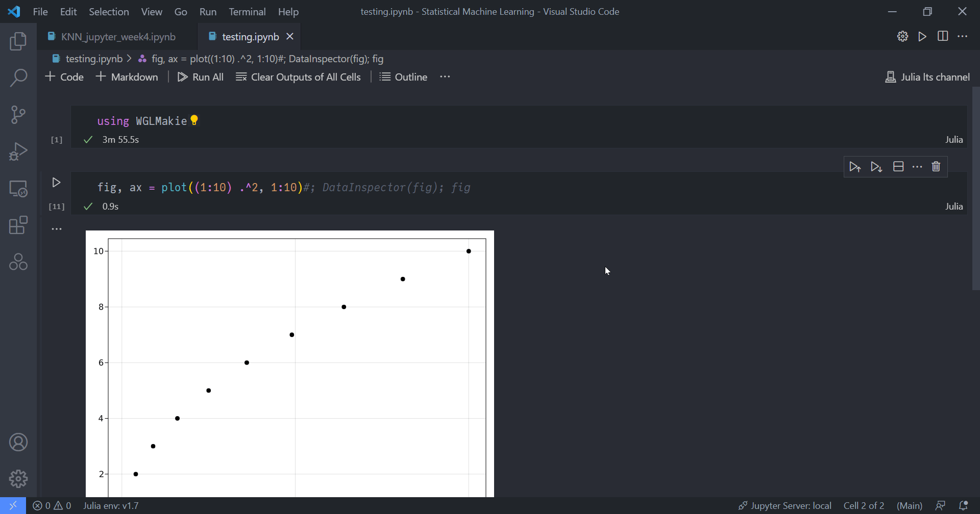Expand the collapsed cell output ellipsis
The height and width of the screenshot is (514, 980).
click(x=57, y=228)
